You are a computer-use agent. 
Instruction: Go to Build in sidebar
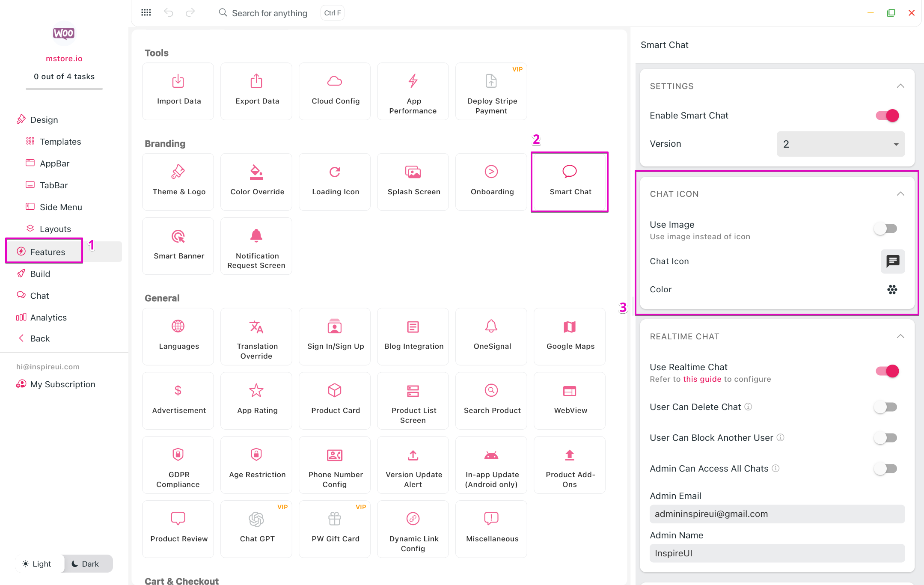click(40, 274)
